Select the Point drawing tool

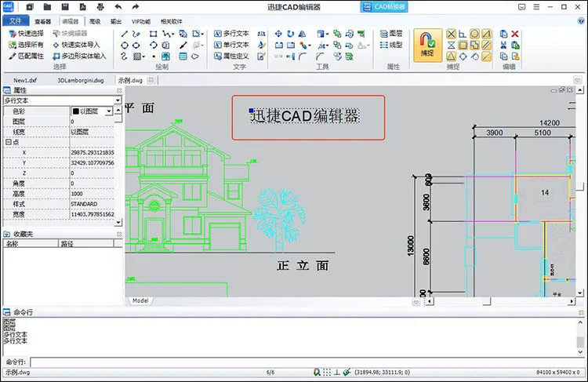[x=154, y=56]
